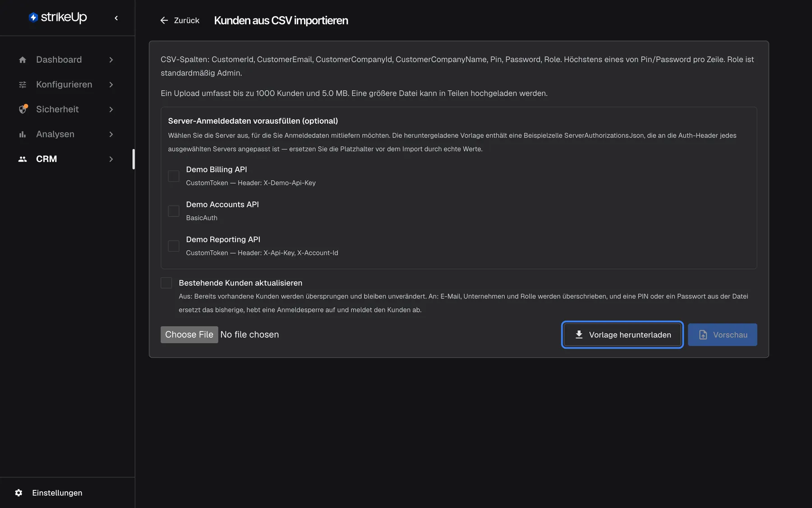Click 'Server-Anmeldedaten vorausfüllen (optional)' heading
The image size is (812, 508).
253,121
